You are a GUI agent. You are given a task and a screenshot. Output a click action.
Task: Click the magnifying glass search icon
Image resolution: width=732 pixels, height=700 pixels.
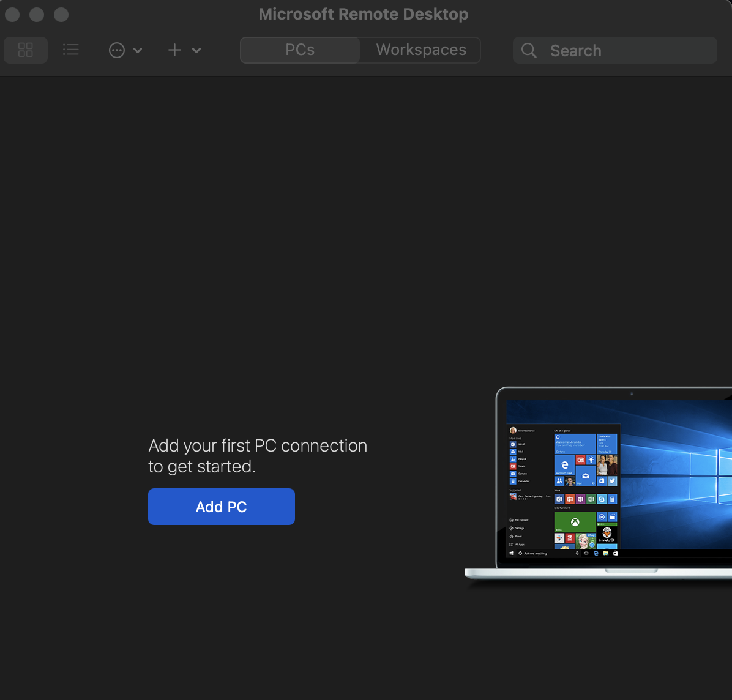click(529, 50)
